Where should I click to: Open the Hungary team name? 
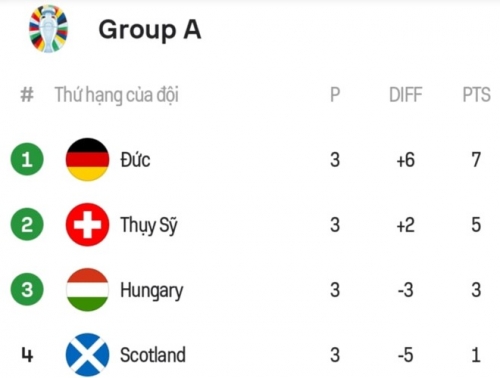coord(152,291)
